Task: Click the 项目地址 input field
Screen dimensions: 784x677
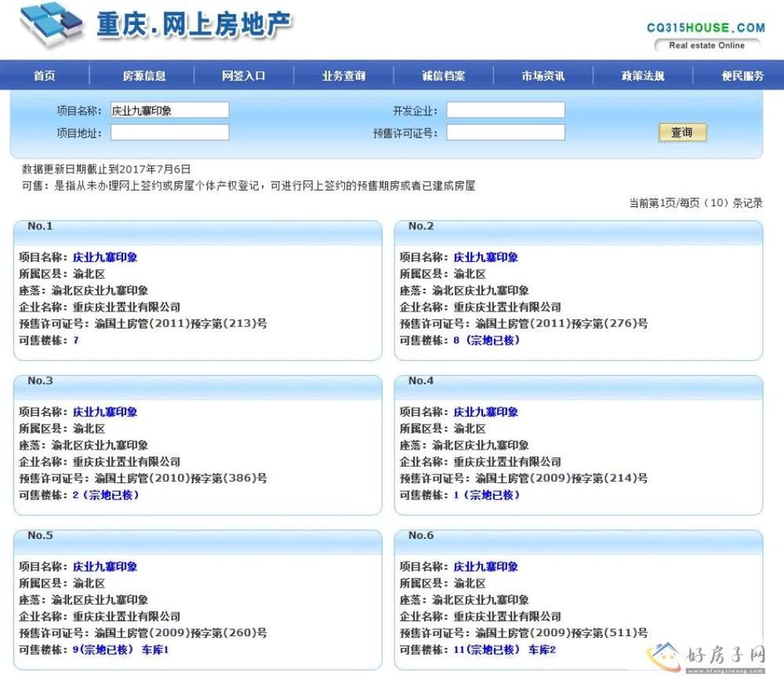Action: click(x=170, y=133)
